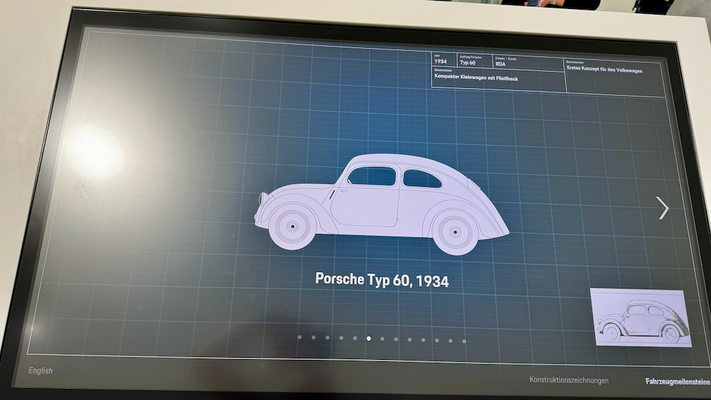The image size is (711, 400).
Task: Click 'Kompakter Kleinwagen mit Fließheck' text
Action: (x=476, y=78)
